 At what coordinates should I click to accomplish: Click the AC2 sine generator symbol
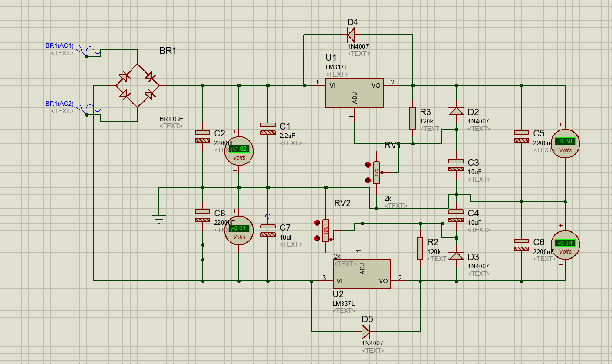pyautogui.click(x=88, y=109)
